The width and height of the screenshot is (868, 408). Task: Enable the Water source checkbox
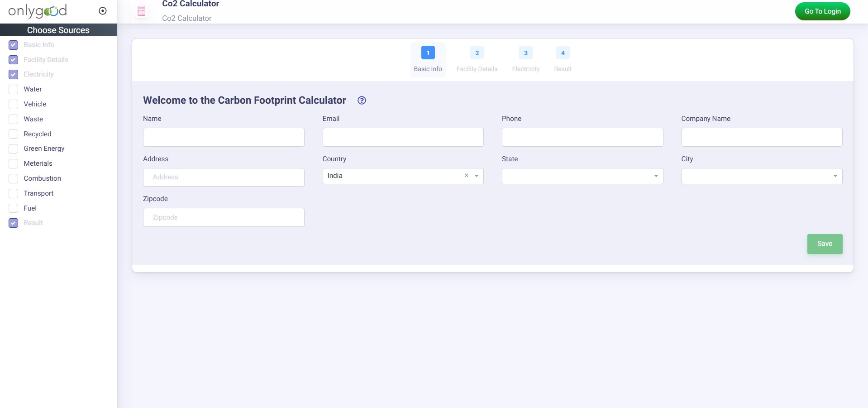pos(14,90)
